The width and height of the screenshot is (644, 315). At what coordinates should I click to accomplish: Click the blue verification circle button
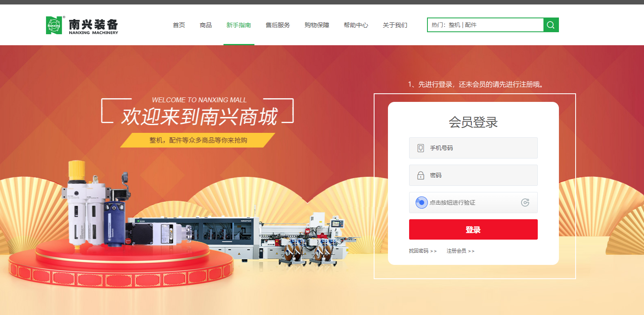pyautogui.click(x=421, y=203)
